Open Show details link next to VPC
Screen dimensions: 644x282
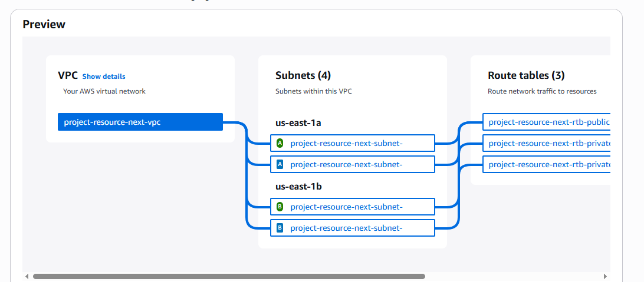[104, 77]
